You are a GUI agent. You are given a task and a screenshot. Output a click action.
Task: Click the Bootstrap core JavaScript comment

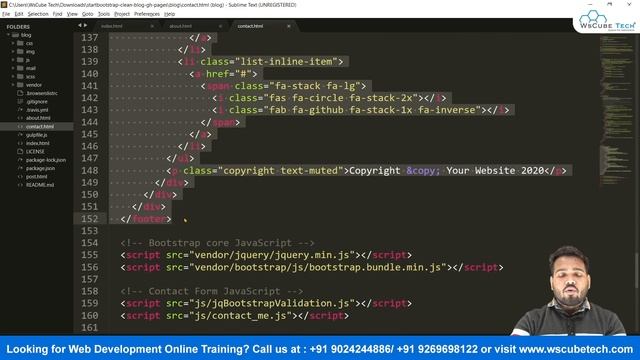click(x=218, y=243)
